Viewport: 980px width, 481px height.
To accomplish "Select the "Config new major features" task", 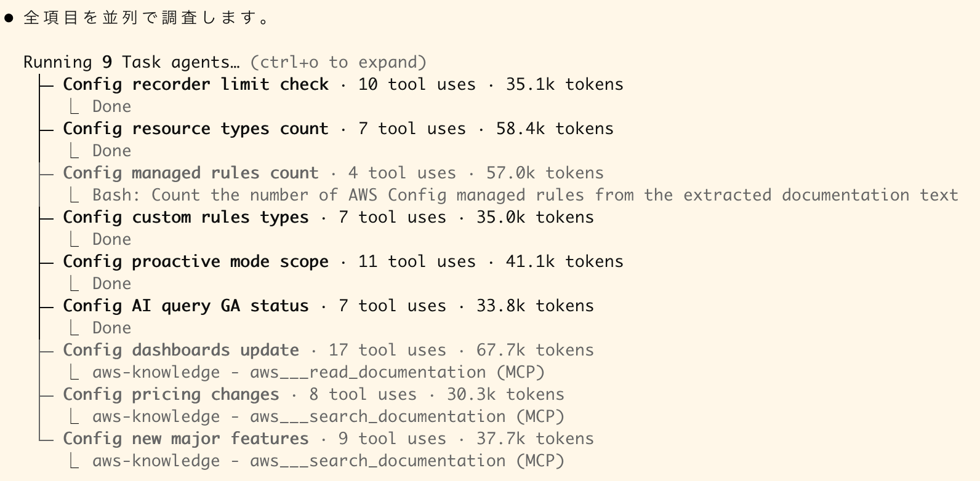I will pyautogui.click(x=186, y=439).
